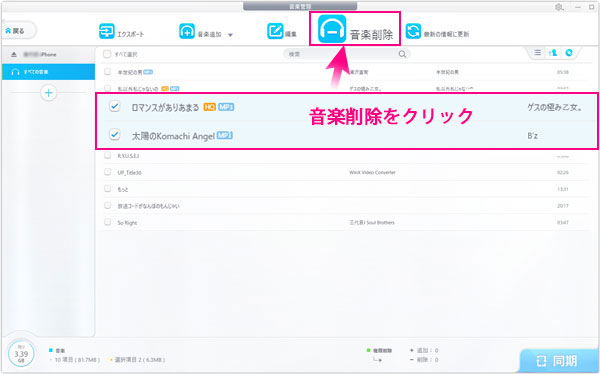Click the eject icon beside iPhone
The image size is (600, 374).
coord(14,55)
